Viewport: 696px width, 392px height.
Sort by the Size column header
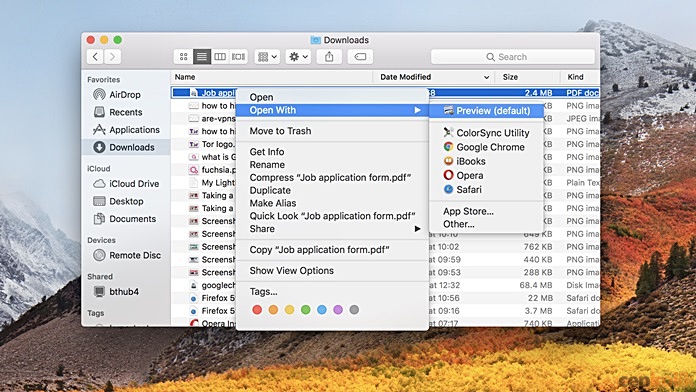(528, 77)
